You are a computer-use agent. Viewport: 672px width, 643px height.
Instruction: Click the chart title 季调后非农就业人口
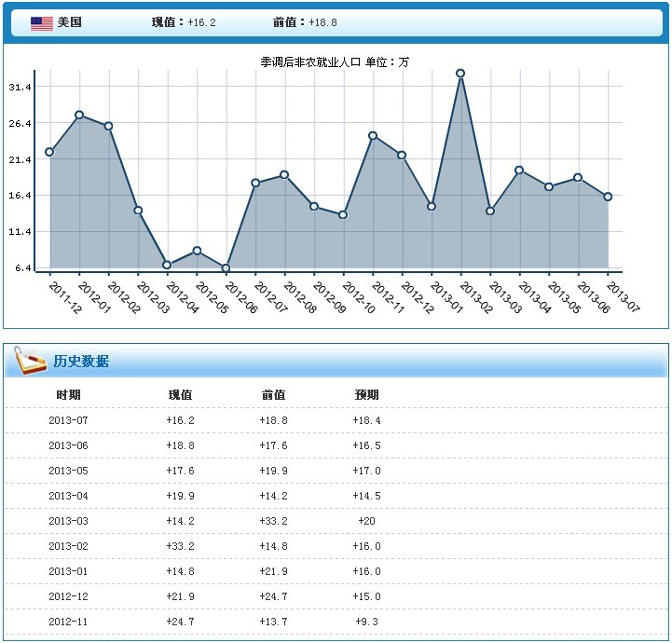(x=310, y=62)
